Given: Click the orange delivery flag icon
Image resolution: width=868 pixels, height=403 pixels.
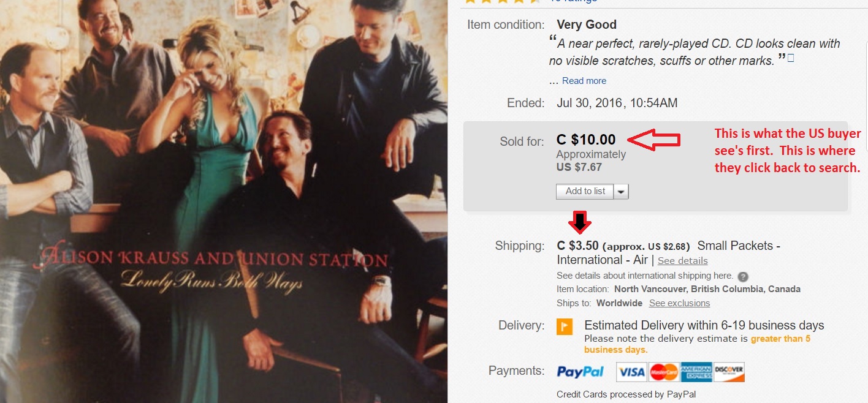Looking at the screenshot, I should point(565,326).
